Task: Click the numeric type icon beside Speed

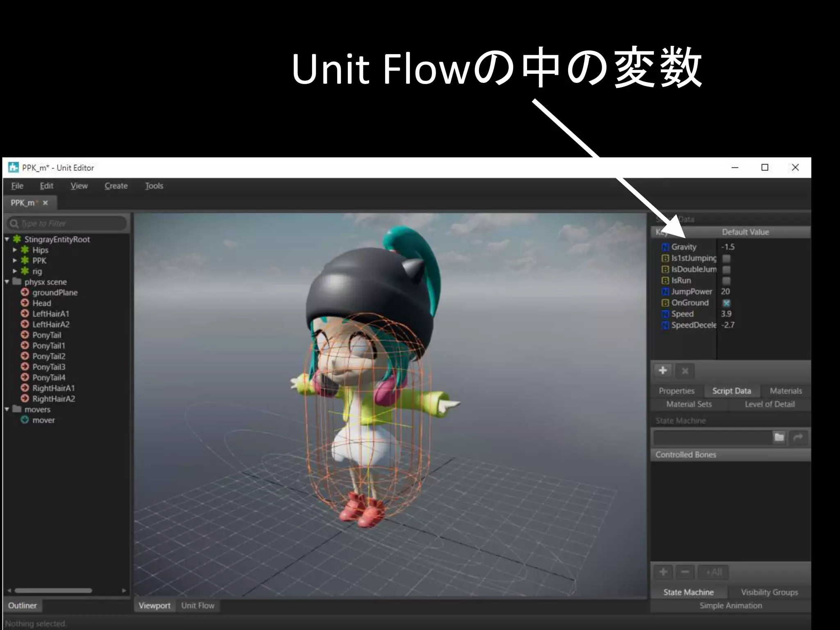Action: tap(665, 314)
